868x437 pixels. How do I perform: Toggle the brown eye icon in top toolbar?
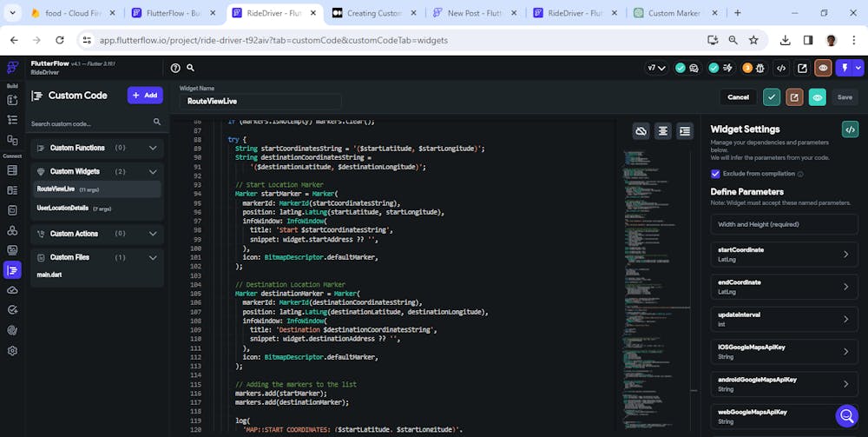(x=823, y=68)
